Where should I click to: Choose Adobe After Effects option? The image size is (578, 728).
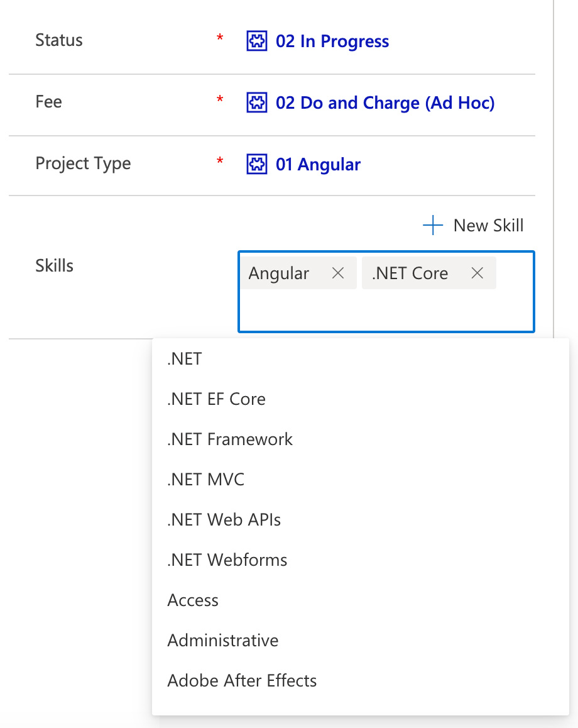pos(242,681)
